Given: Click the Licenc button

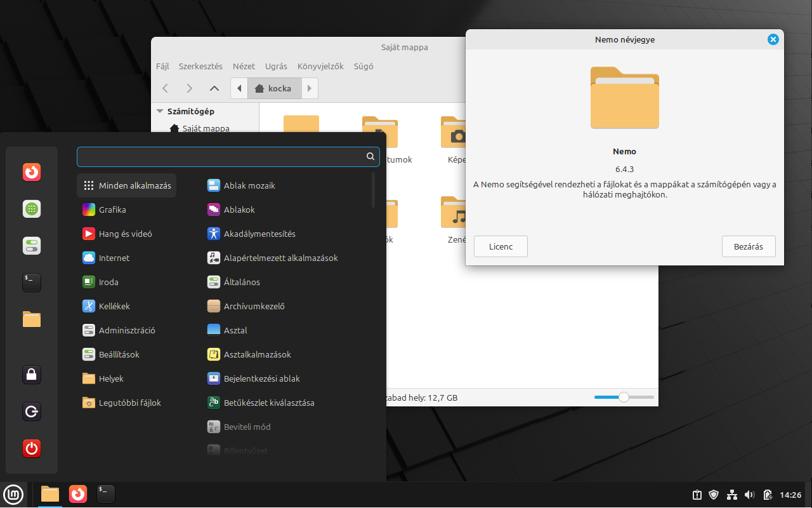Looking at the screenshot, I should point(501,246).
